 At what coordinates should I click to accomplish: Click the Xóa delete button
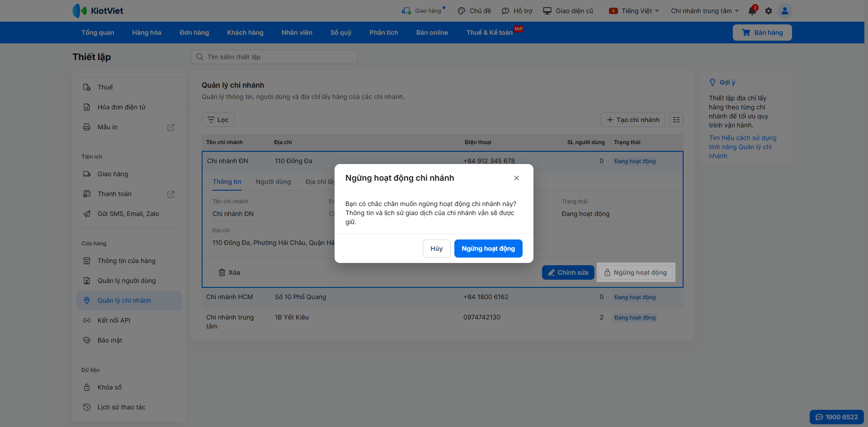pos(229,272)
